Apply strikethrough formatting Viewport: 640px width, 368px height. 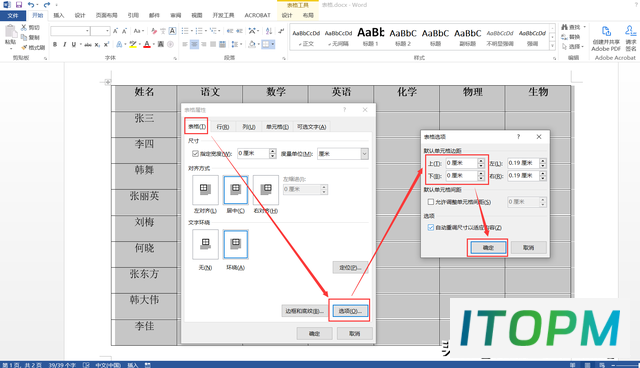coord(88,44)
